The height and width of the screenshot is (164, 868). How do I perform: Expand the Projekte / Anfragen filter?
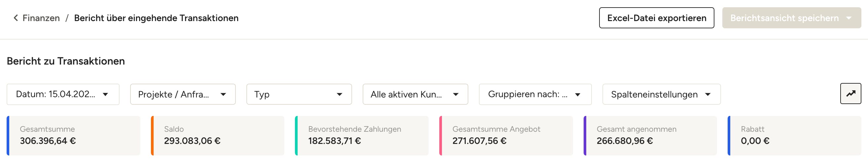[183, 95]
